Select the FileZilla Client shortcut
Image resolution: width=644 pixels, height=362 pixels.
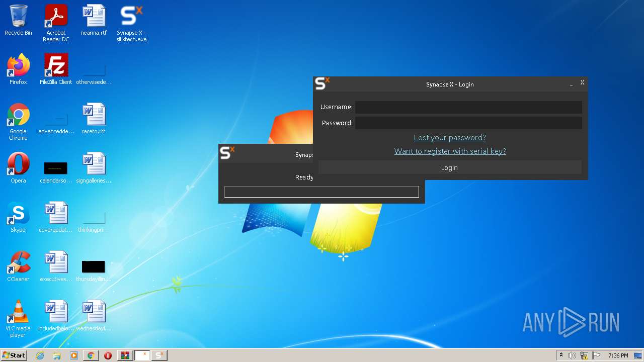point(56,69)
